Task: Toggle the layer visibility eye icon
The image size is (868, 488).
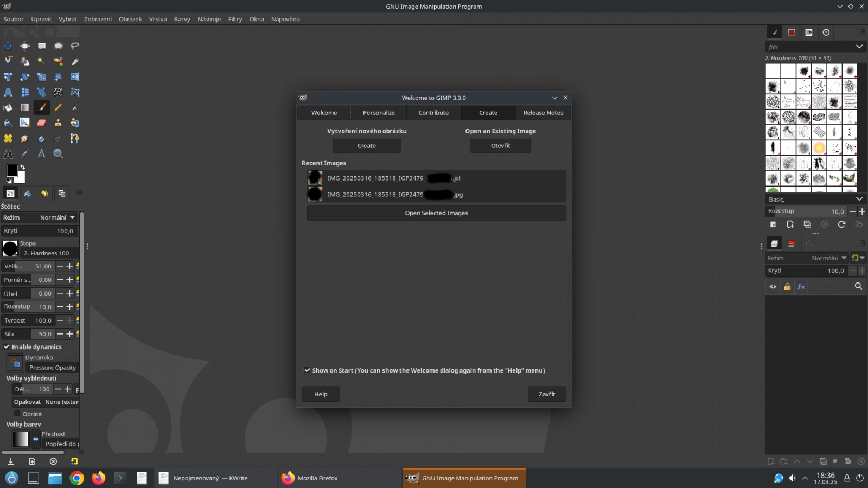Action: coord(773,287)
